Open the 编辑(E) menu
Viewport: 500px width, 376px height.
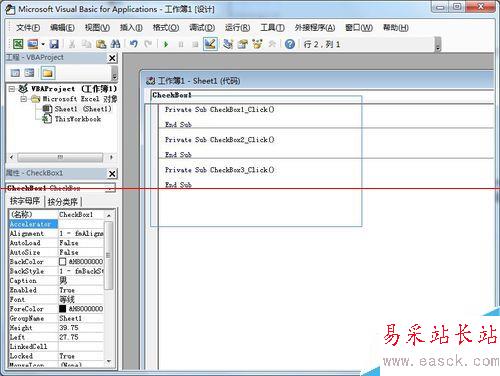click(x=62, y=28)
